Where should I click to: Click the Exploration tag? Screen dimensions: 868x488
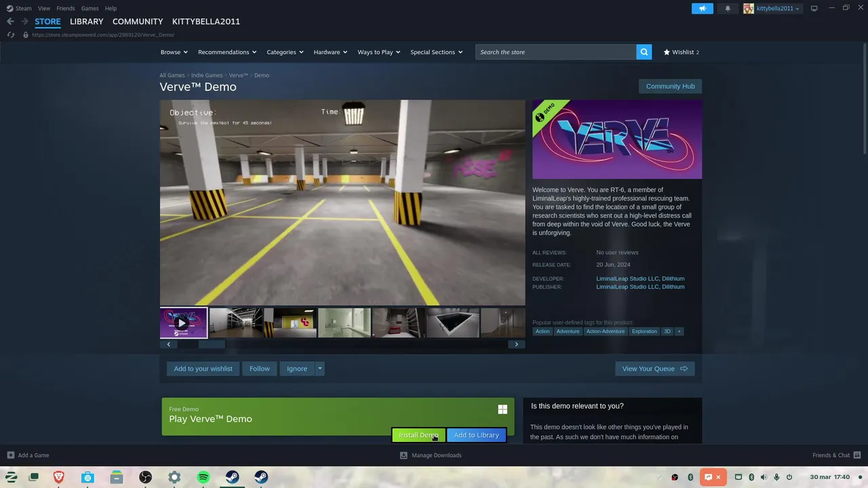point(644,331)
